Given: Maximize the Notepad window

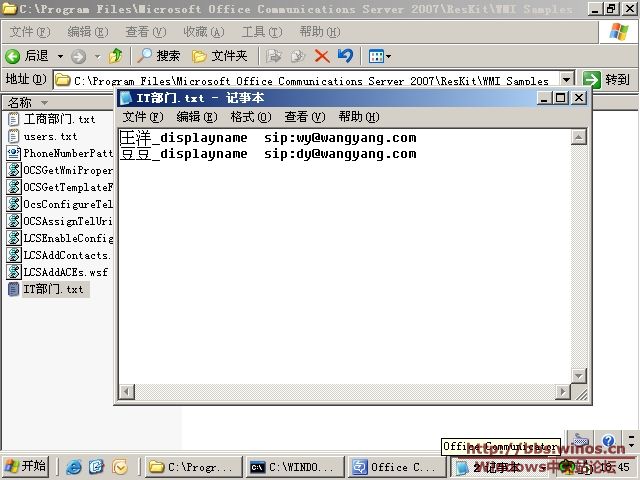Looking at the screenshot, I should (560, 98).
